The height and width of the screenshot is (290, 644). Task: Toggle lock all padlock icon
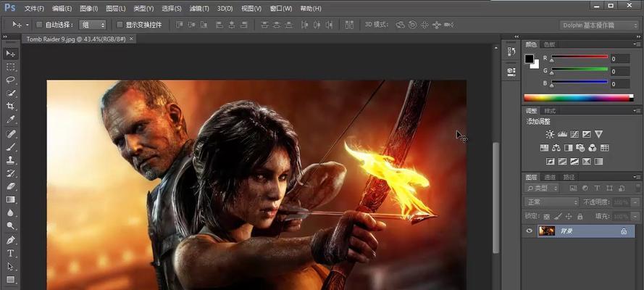click(580, 216)
